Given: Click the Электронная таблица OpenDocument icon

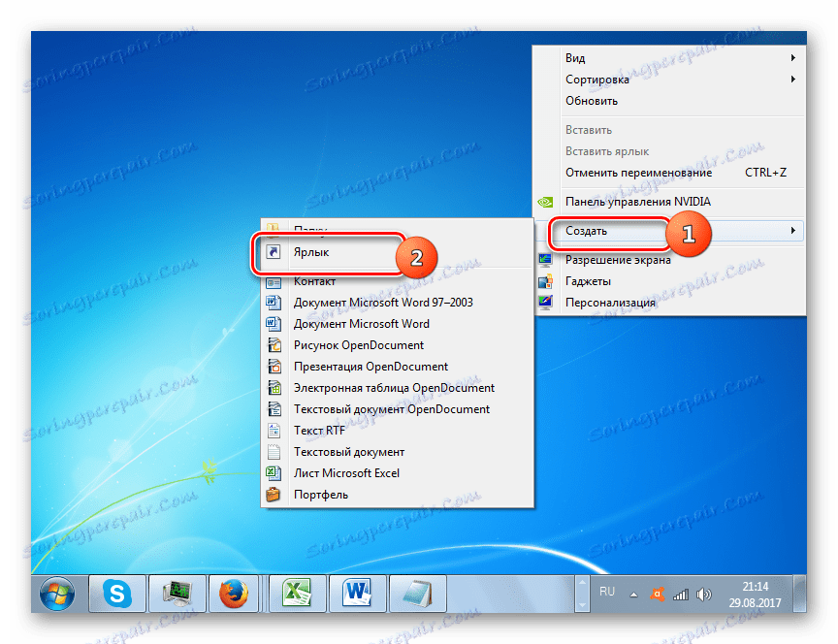Looking at the screenshot, I should 274,388.
